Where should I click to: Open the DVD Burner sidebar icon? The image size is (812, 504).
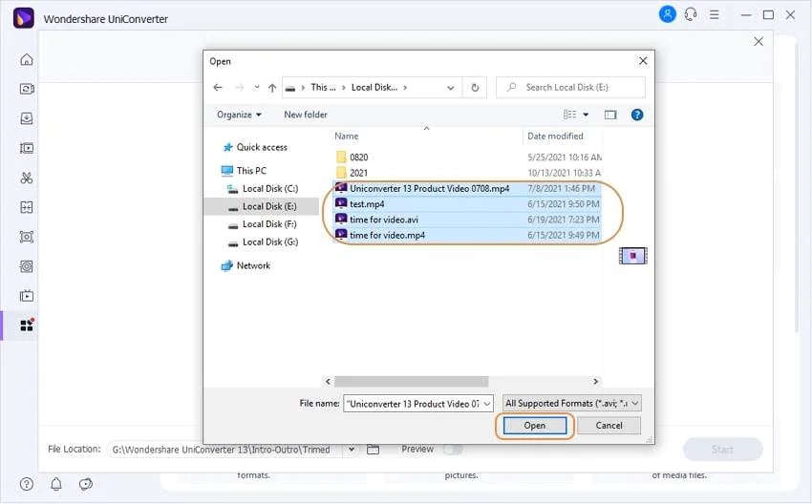click(x=27, y=266)
